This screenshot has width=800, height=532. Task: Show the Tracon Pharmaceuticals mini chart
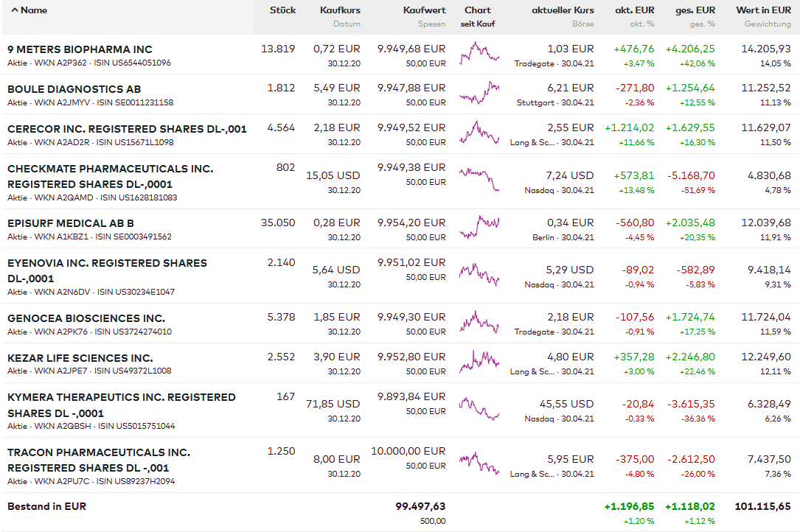[x=479, y=463]
